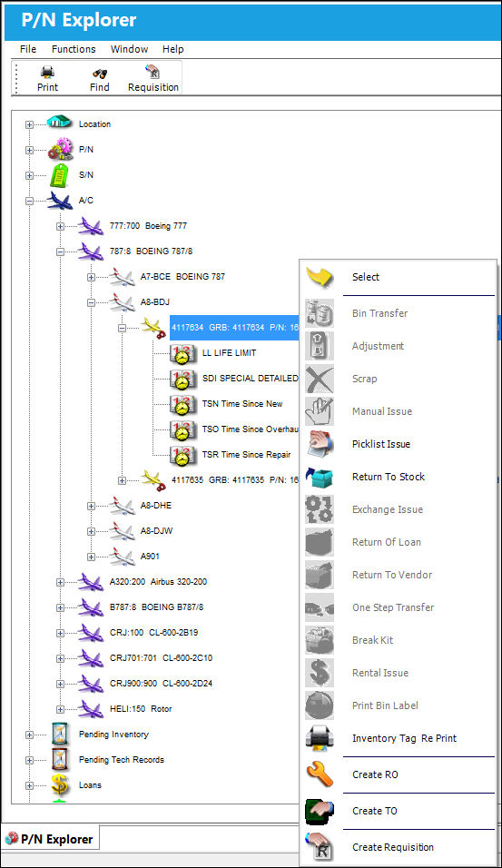Select CRJ701:701 CL-600-2C10 row
Viewport: 502px width, 868px height.
pos(161,658)
